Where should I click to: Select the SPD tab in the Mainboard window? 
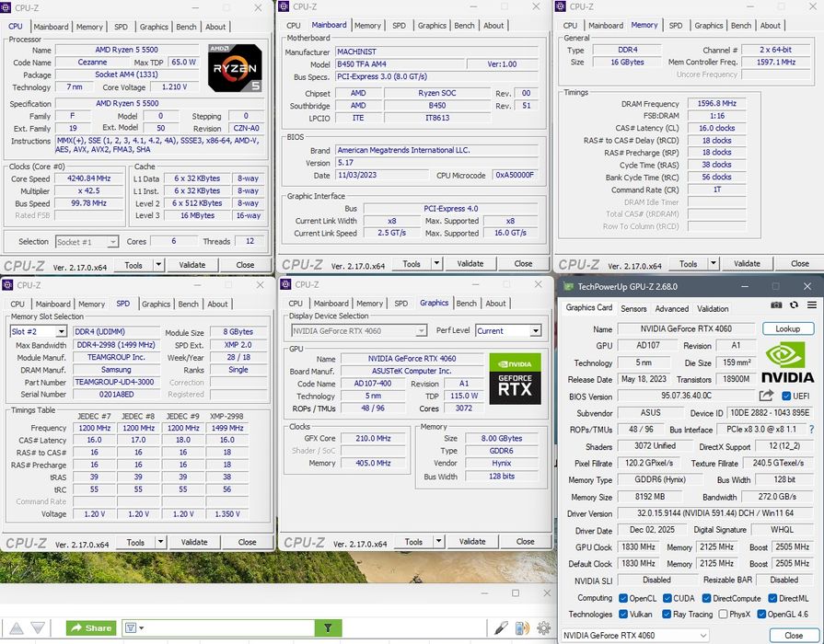point(399,25)
